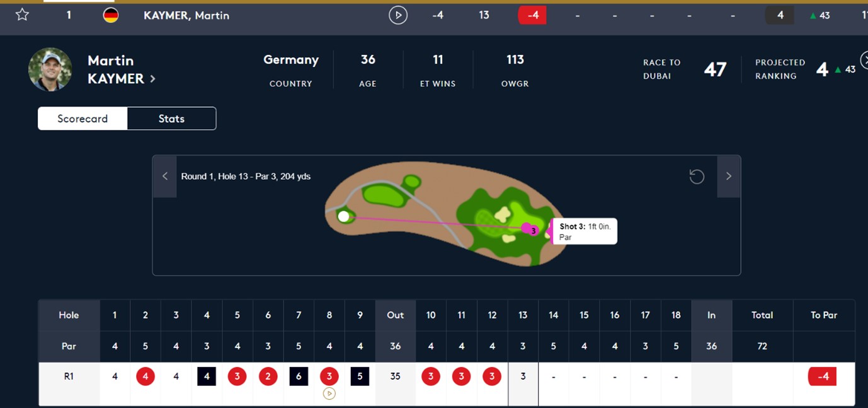Click the Germany flag icon
This screenshot has width=868, height=408.
pyautogui.click(x=111, y=15)
